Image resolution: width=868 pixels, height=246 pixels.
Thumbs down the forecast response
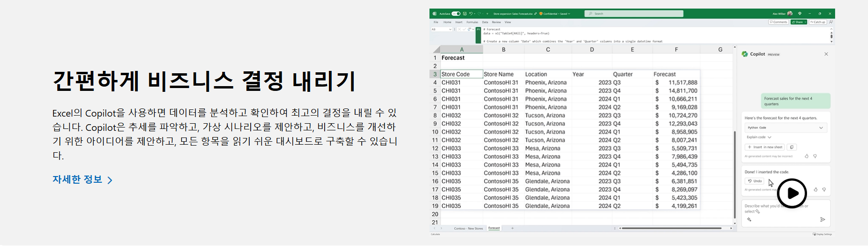pyautogui.click(x=815, y=156)
